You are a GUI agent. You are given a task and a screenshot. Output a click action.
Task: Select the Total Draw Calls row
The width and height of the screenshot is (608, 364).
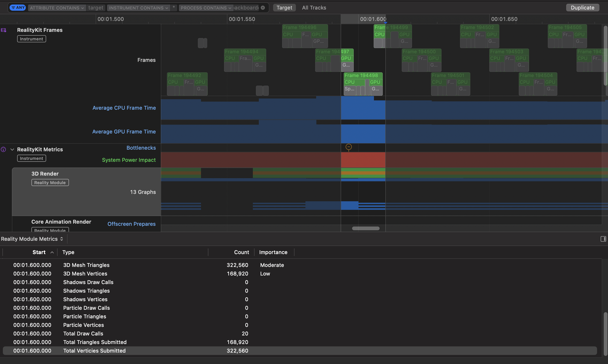click(x=83, y=334)
